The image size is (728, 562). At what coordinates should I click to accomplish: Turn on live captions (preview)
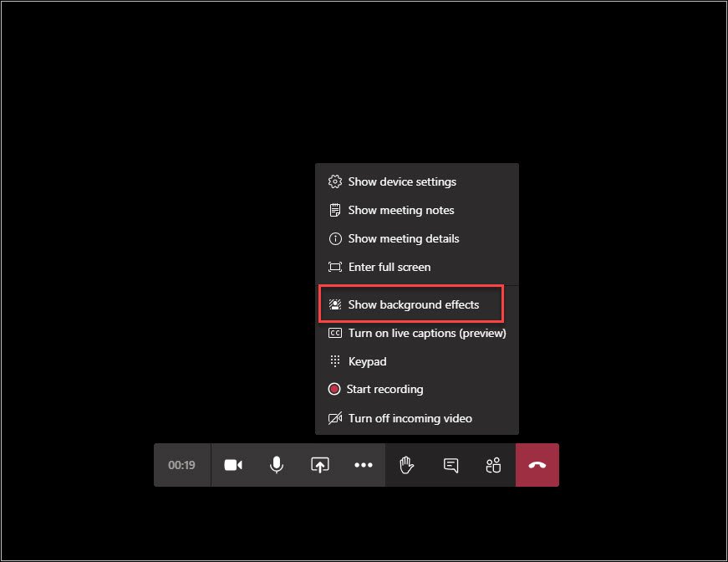[416, 333]
